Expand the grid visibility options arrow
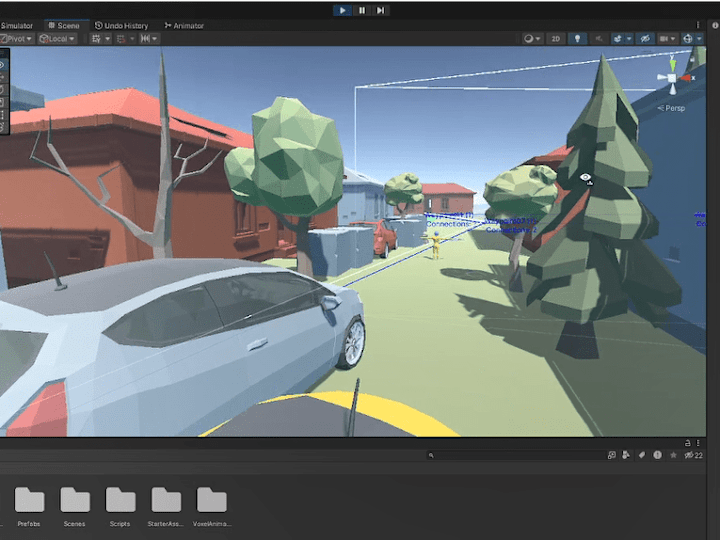The image size is (720, 540). click(108, 39)
